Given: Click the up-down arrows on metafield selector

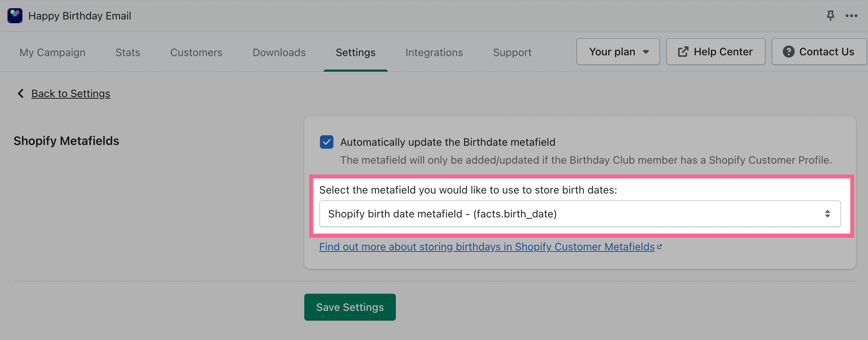Looking at the screenshot, I should (x=827, y=214).
